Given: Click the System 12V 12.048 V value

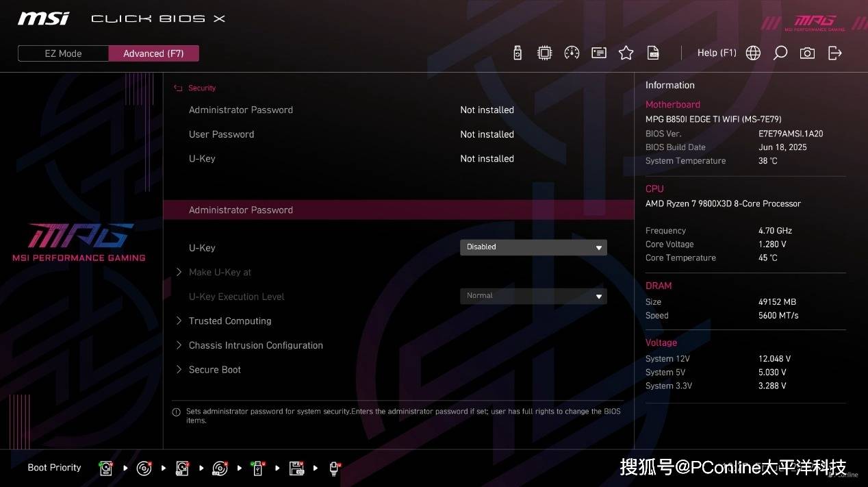Looking at the screenshot, I should pyautogui.click(x=774, y=359).
